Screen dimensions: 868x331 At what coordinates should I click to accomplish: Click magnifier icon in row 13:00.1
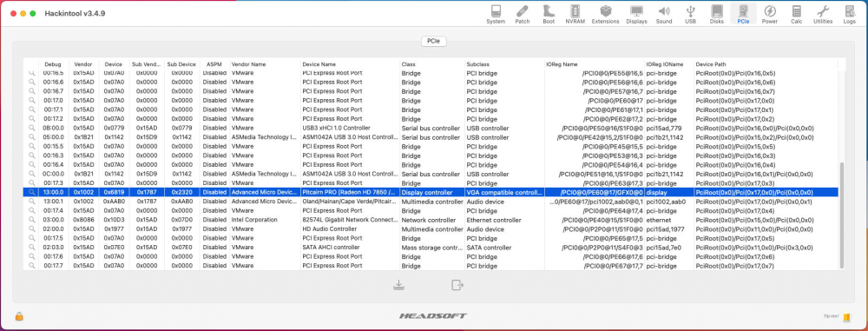(x=31, y=202)
